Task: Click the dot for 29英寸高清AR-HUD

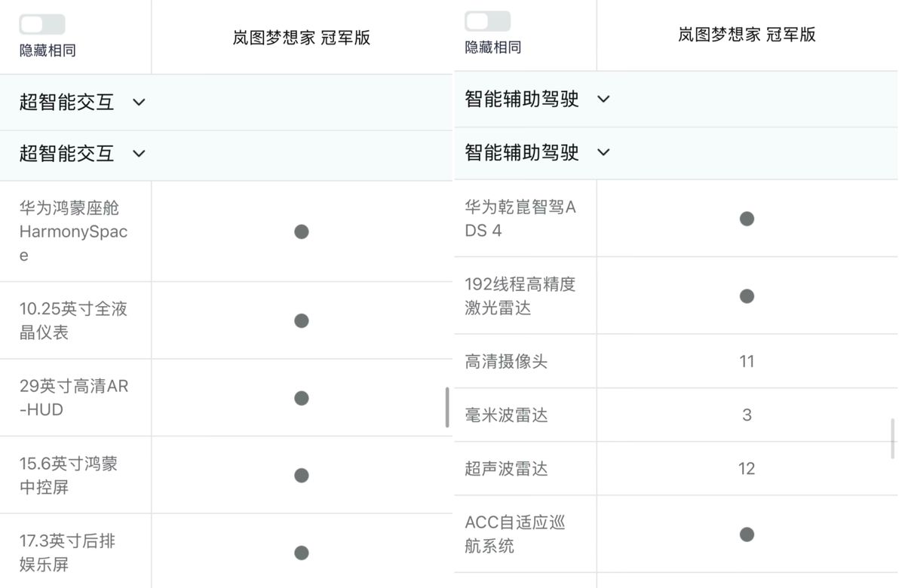Action: (x=302, y=398)
